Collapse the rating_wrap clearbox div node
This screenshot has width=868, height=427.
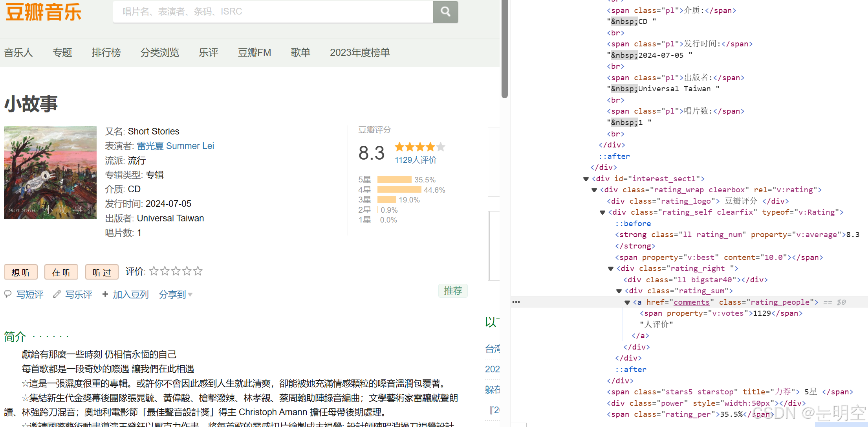pos(594,190)
